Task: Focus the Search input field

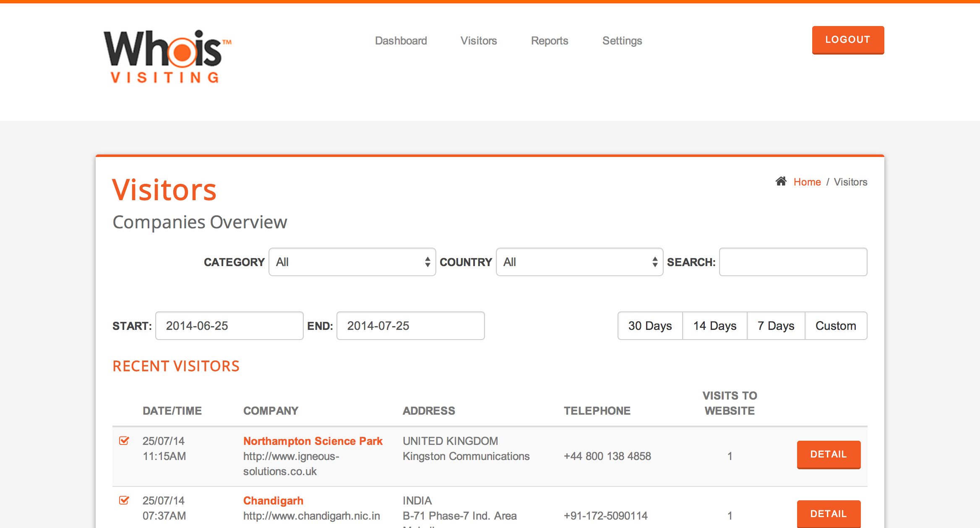Action: click(793, 262)
